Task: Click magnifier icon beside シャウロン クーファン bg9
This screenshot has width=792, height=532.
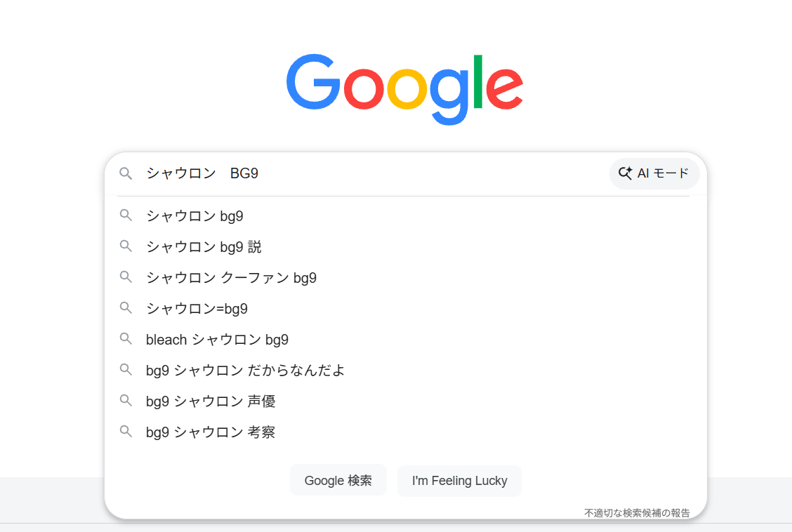Action: coord(126,277)
